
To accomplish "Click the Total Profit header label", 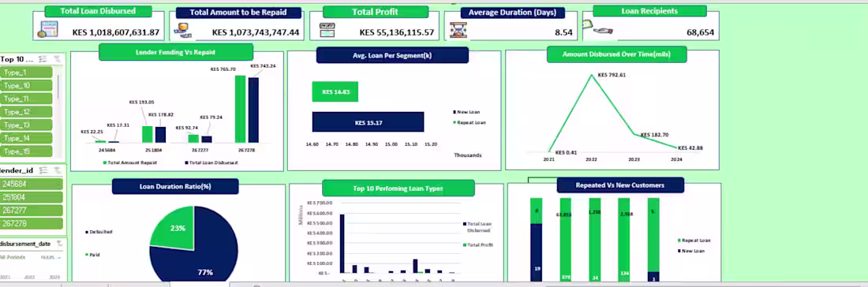I will (376, 12).
